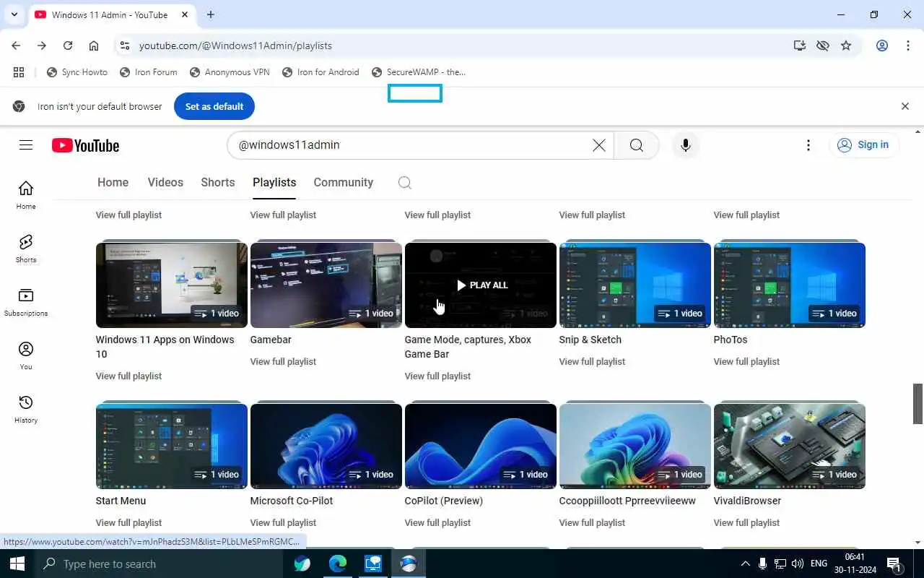This screenshot has width=924, height=578.
Task: Switch to the Videos tab
Action: (165, 183)
